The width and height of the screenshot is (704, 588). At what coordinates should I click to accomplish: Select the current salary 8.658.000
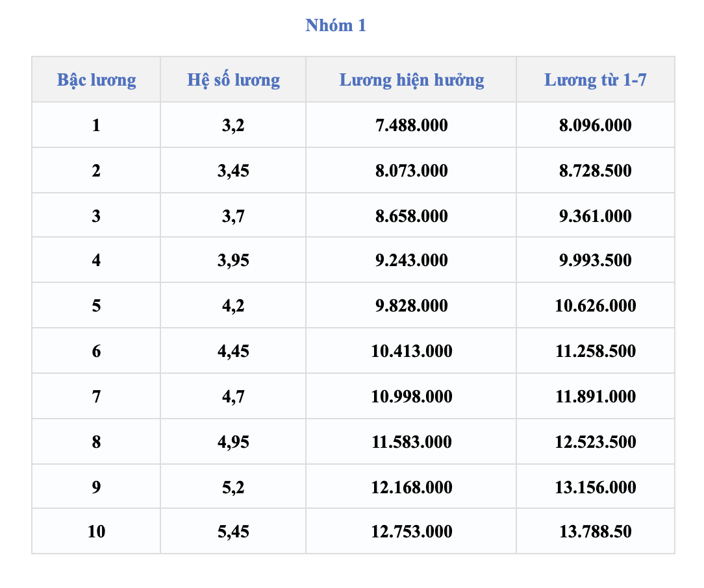[x=411, y=216]
